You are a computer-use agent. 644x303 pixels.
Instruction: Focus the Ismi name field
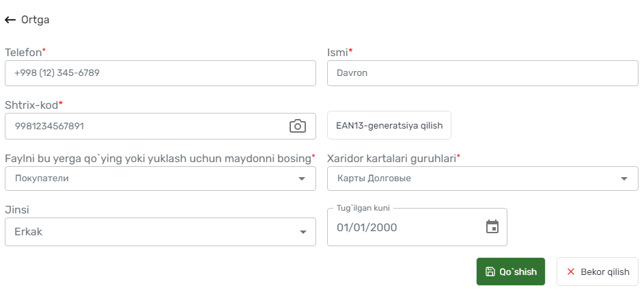483,73
